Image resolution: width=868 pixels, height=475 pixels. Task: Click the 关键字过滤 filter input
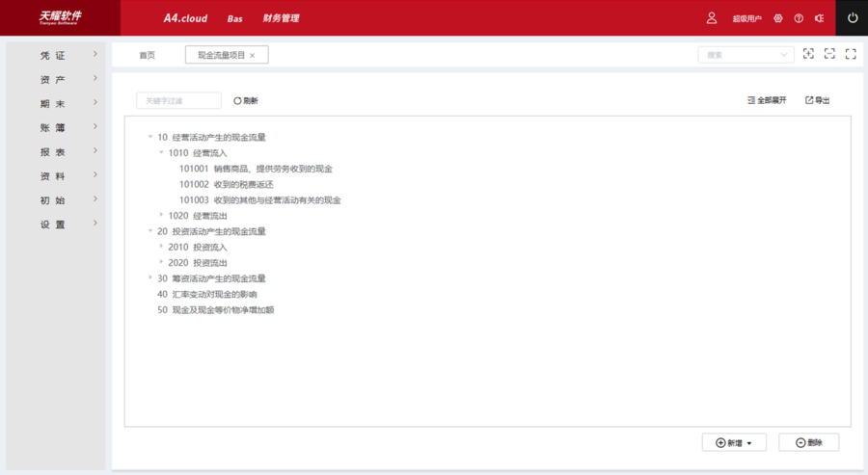178,100
